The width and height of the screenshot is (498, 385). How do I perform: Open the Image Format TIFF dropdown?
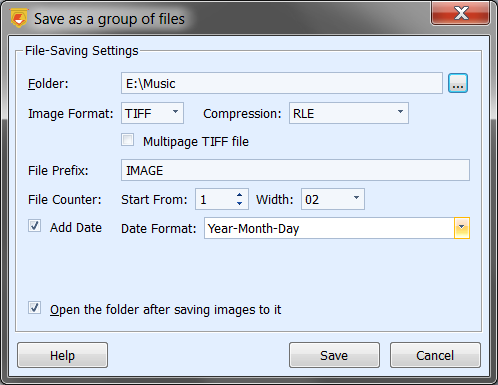[152, 113]
